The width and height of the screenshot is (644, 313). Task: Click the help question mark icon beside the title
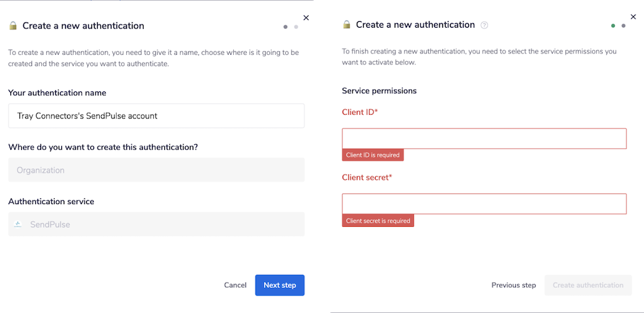[484, 25]
